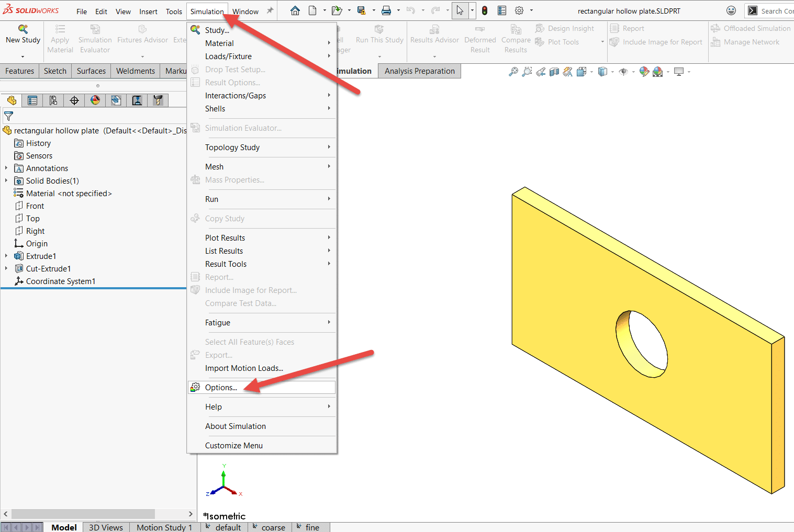Click the Edit Appearance color ball icon
This screenshot has height=532, width=794.
[644, 72]
